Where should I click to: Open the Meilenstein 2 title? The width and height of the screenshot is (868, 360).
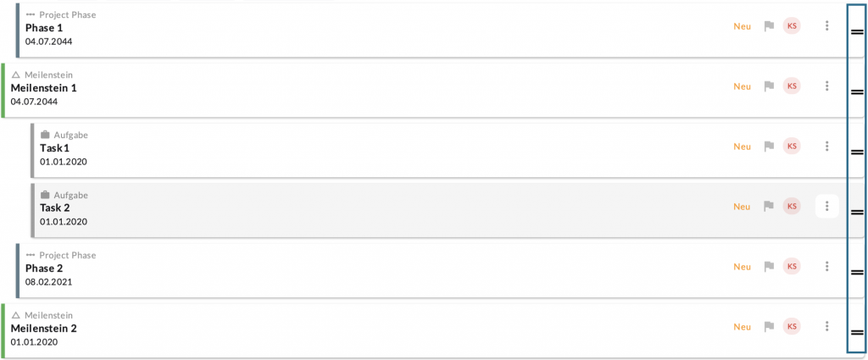(x=43, y=329)
